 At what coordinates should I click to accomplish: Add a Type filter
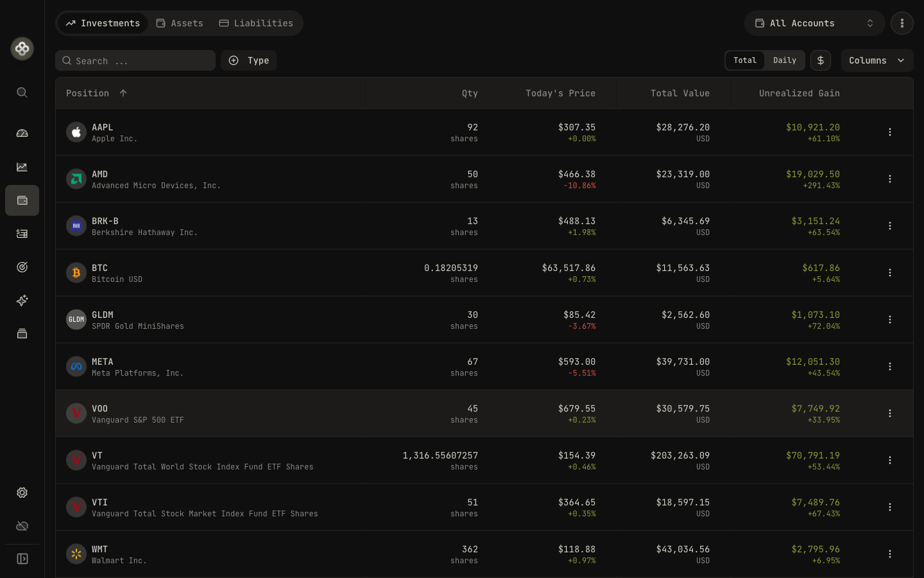[249, 60]
